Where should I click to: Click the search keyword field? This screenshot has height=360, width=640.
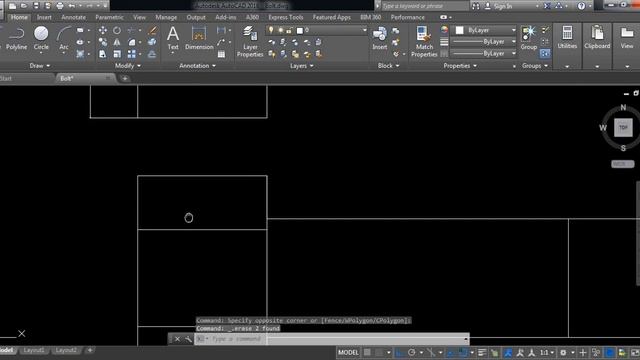pyautogui.click(x=424, y=6)
